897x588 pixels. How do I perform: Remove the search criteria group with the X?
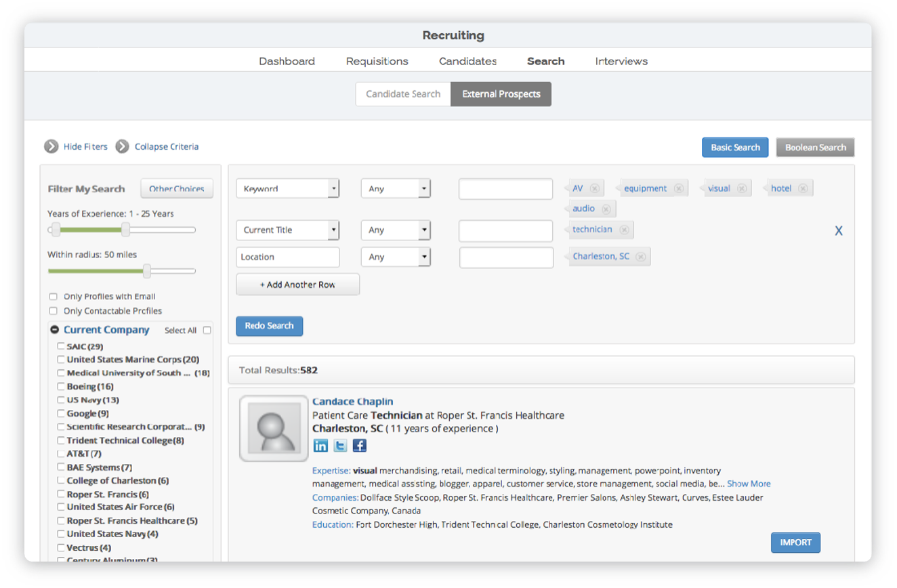pos(839,230)
